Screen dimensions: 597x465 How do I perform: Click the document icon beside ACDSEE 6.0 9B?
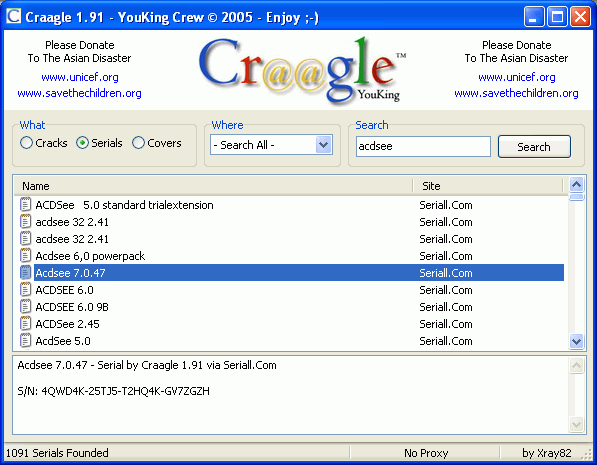point(25,307)
